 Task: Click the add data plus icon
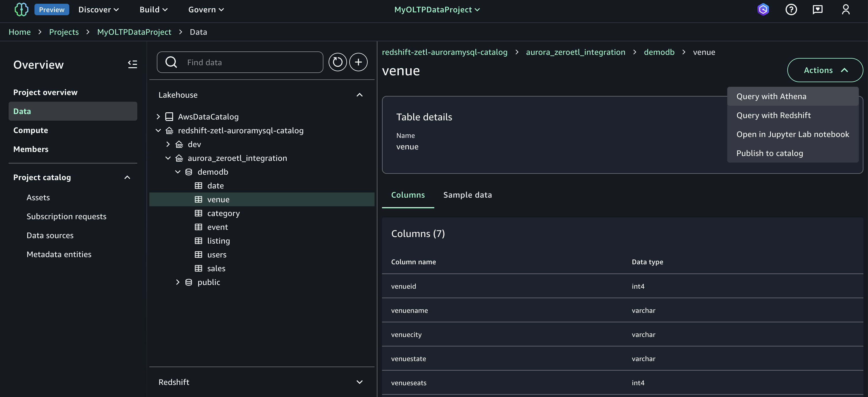pyautogui.click(x=358, y=62)
